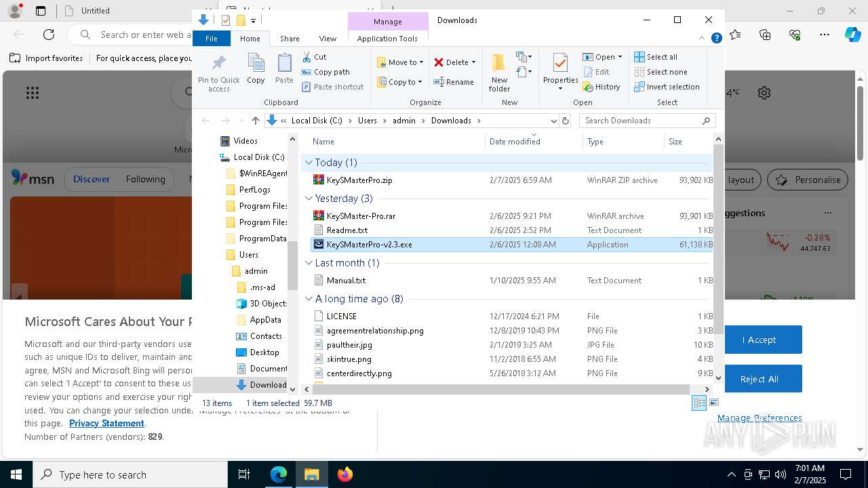Click Invert selection
Viewport: 868px width, 488px height.
tap(667, 87)
